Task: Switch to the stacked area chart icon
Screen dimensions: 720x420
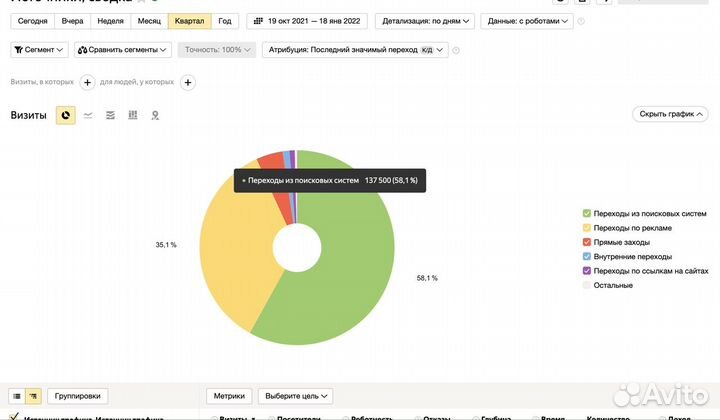Action: click(110, 115)
